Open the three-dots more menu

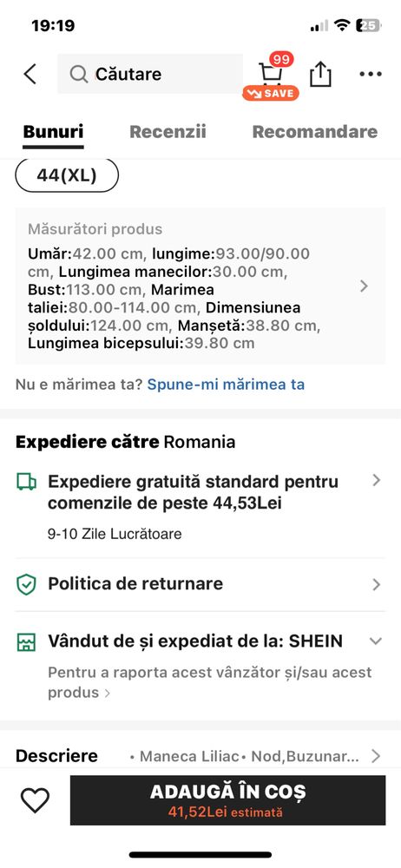pos(371,74)
